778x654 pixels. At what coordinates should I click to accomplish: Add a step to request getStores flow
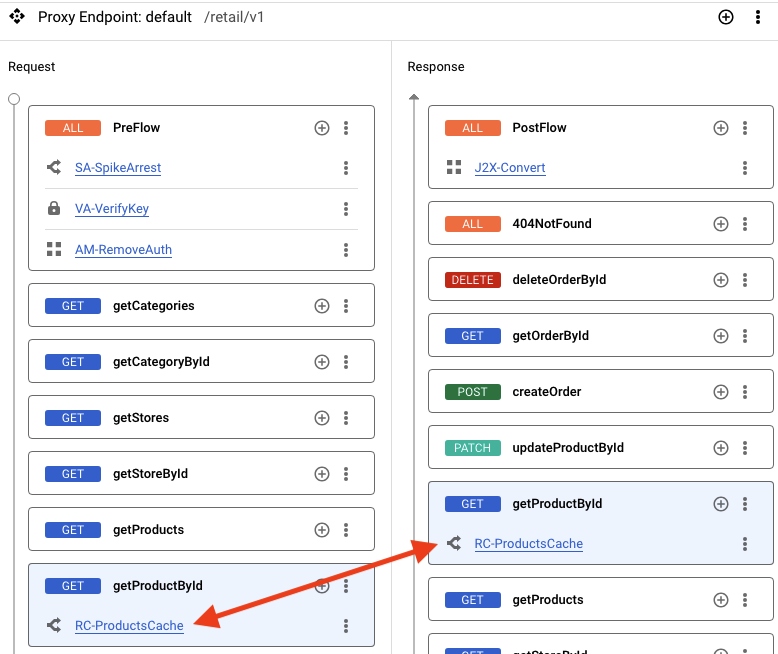322,418
